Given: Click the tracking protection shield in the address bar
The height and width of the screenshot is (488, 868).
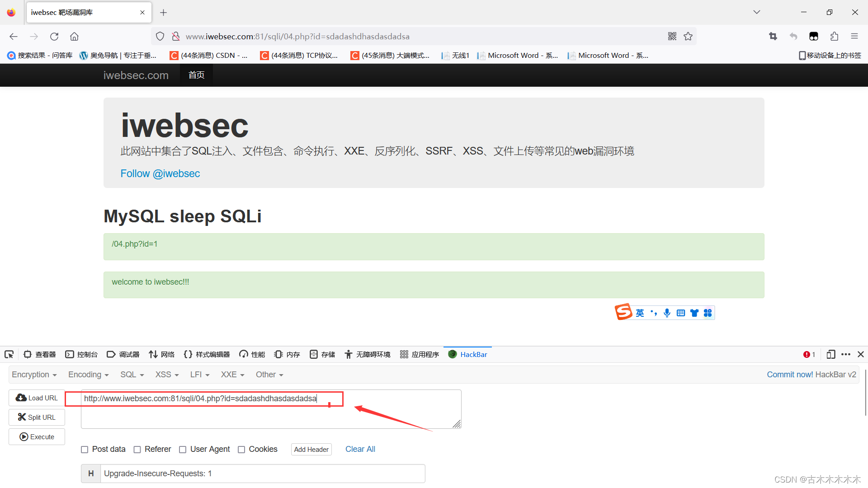Looking at the screenshot, I should pos(160,36).
